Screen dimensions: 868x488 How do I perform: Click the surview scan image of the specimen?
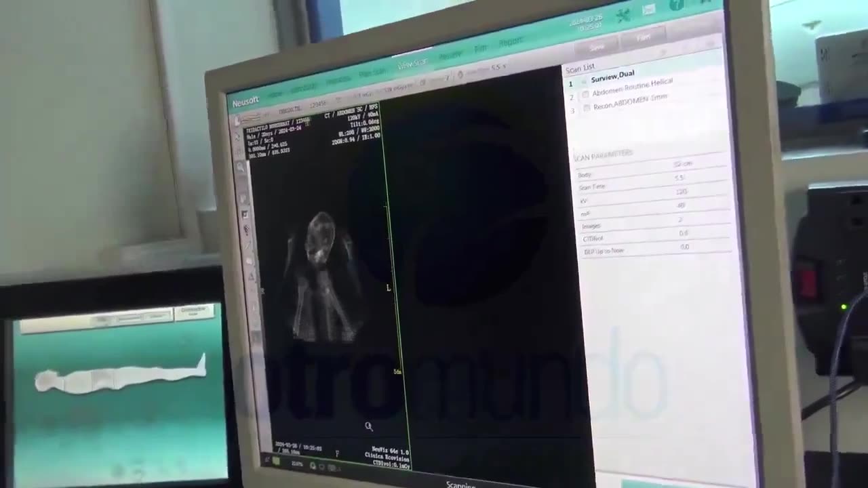pyautogui.click(x=321, y=278)
